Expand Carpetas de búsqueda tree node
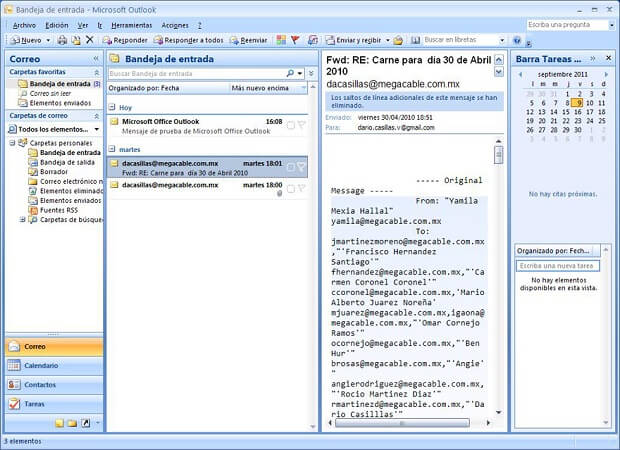This screenshot has width=620, height=450. [23, 219]
